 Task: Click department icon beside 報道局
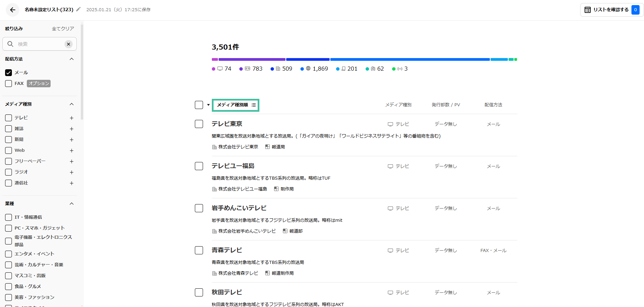(268, 147)
